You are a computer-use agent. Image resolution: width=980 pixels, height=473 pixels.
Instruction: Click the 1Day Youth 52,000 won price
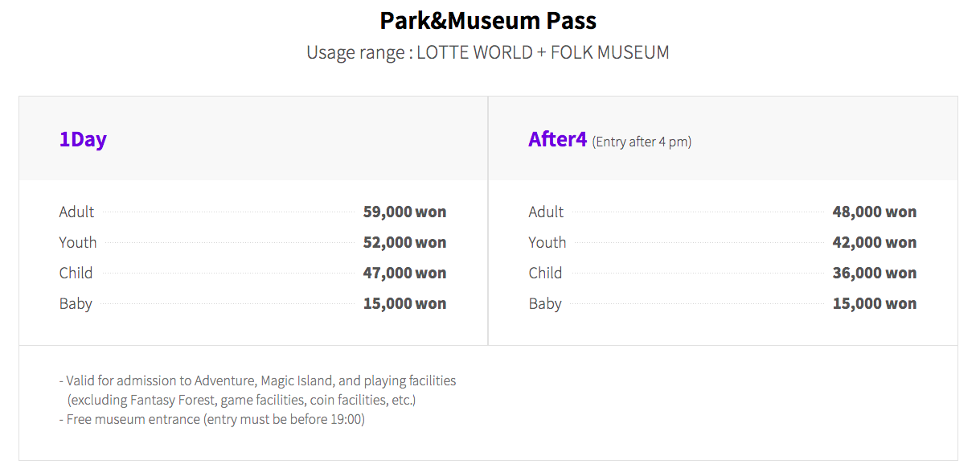tap(404, 243)
